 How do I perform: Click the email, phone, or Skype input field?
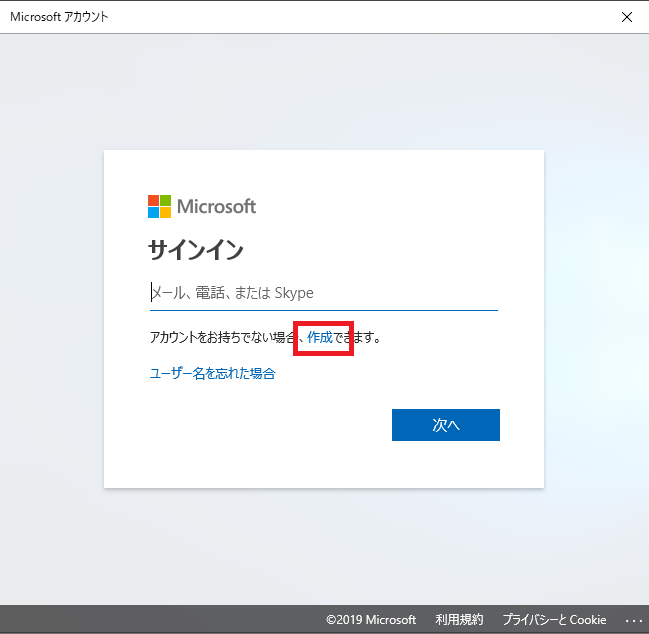(x=324, y=293)
